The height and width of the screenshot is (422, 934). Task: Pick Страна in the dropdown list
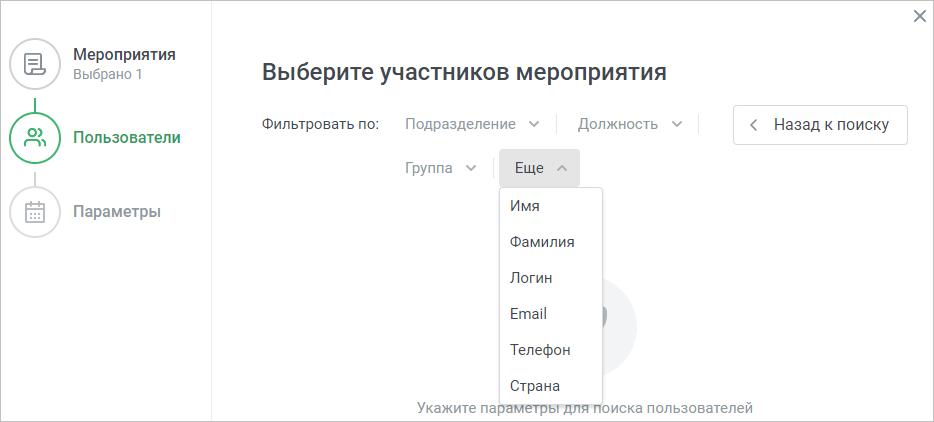tap(551, 386)
